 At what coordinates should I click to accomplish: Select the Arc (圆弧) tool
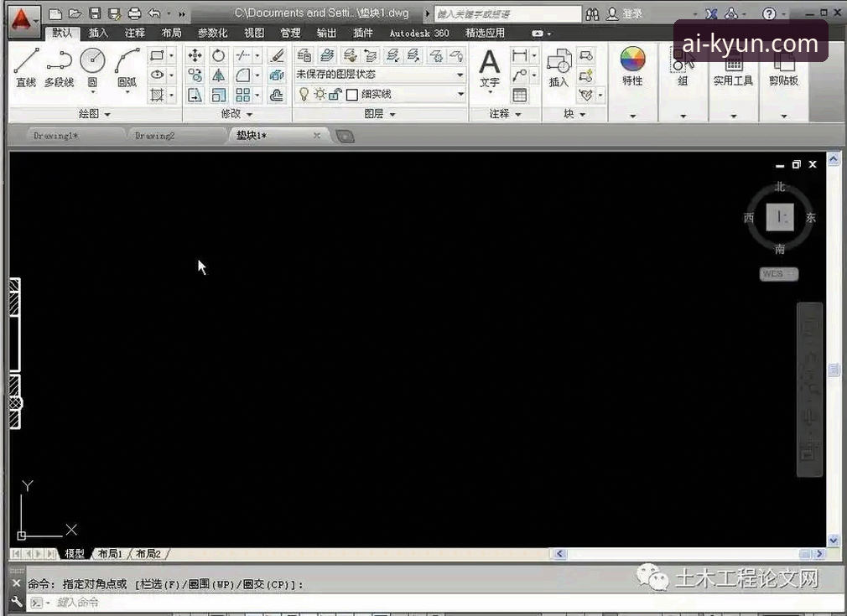[x=127, y=67]
